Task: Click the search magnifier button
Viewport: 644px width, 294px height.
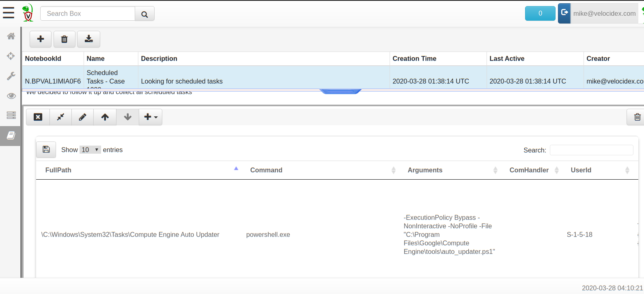Action: click(144, 14)
